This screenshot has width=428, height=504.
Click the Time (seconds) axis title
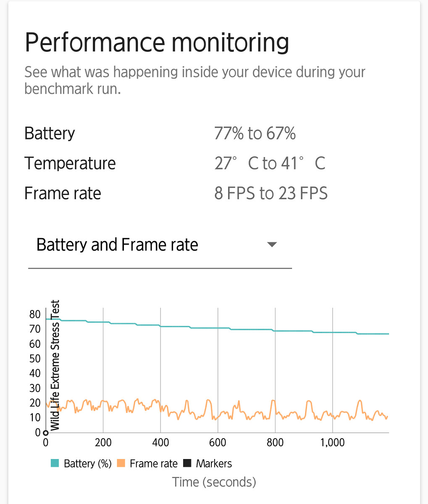coord(214,482)
